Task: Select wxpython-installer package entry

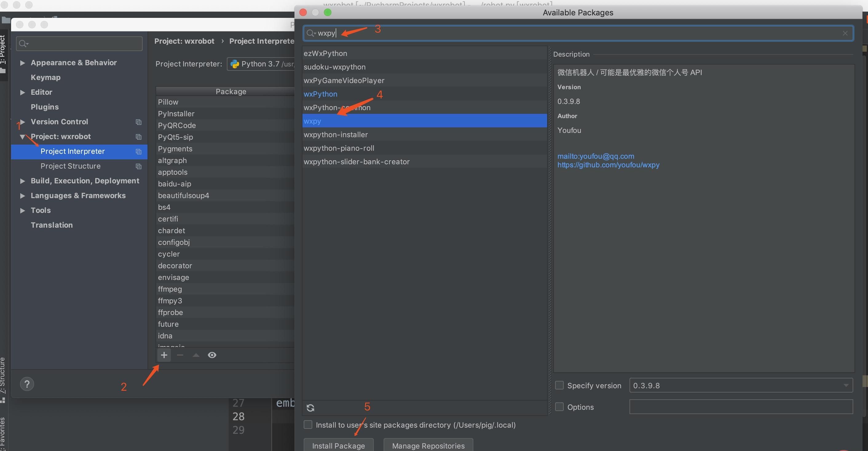Action: tap(424, 134)
